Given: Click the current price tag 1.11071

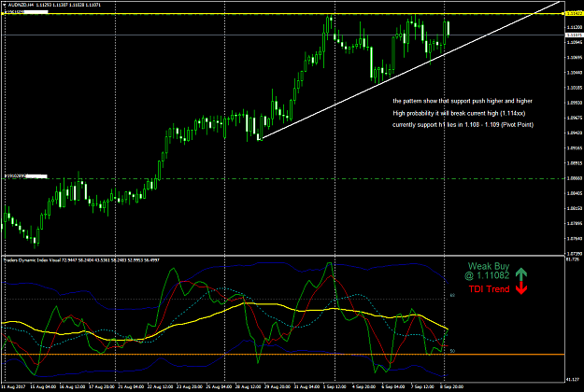Looking at the screenshot, I should click(575, 35).
